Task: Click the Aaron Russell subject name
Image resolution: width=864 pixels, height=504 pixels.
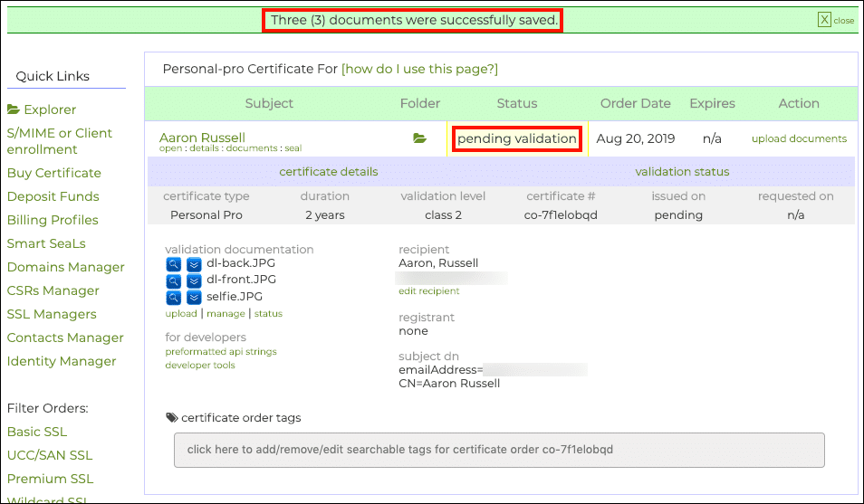Action: pos(202,138)
